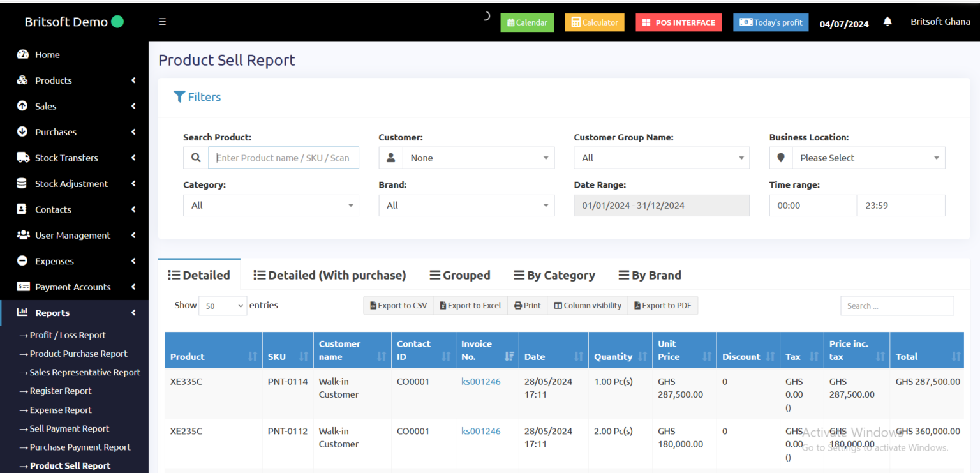
Task: Open the Customer dropdown
Action: pos(479,158)
